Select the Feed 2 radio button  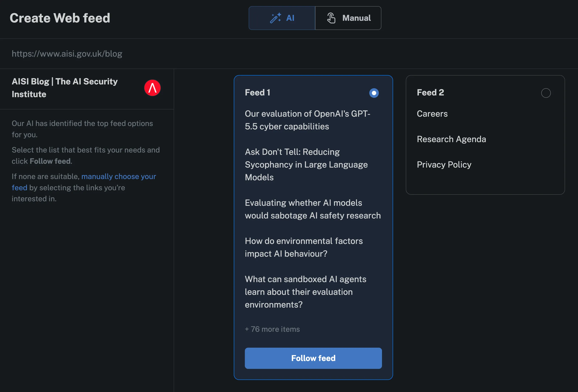pyautogui.click(x=546, y=93)
